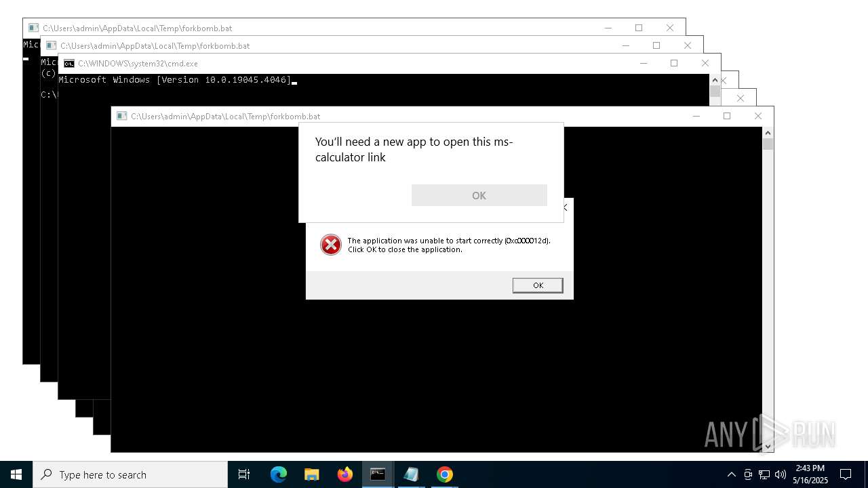Click rearmost forkbomb.bat window title icon
Viewport: 868px width, 488px height.
click(34, 28)
